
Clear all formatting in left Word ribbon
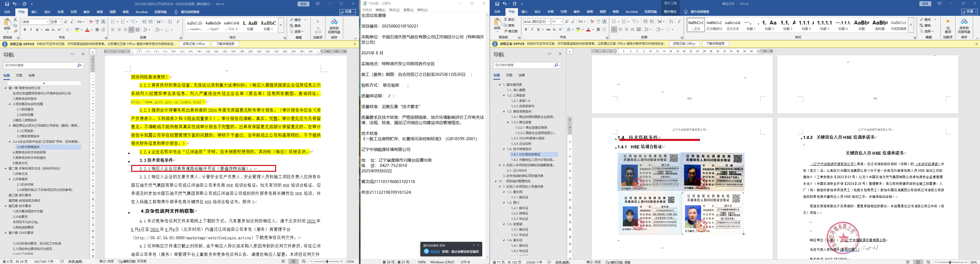pyautogui.click(x=91, y=22)
